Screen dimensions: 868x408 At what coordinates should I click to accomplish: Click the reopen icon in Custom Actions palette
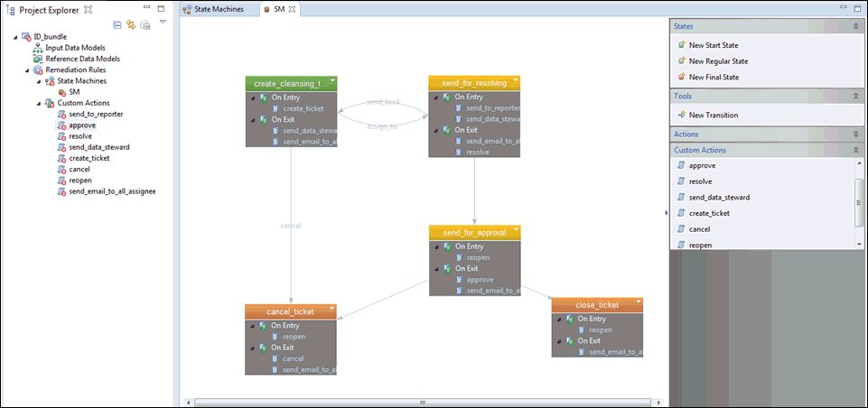682,244
